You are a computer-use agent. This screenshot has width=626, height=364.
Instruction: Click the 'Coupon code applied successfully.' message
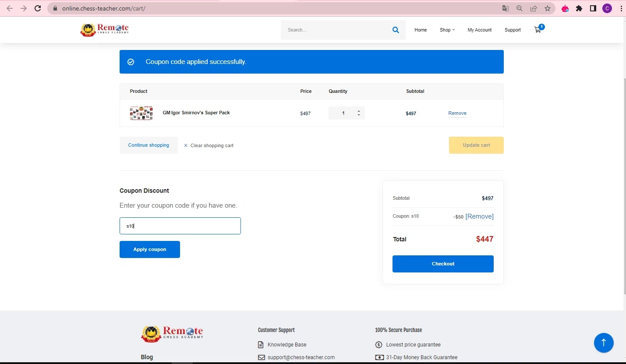tap(196, 62)
